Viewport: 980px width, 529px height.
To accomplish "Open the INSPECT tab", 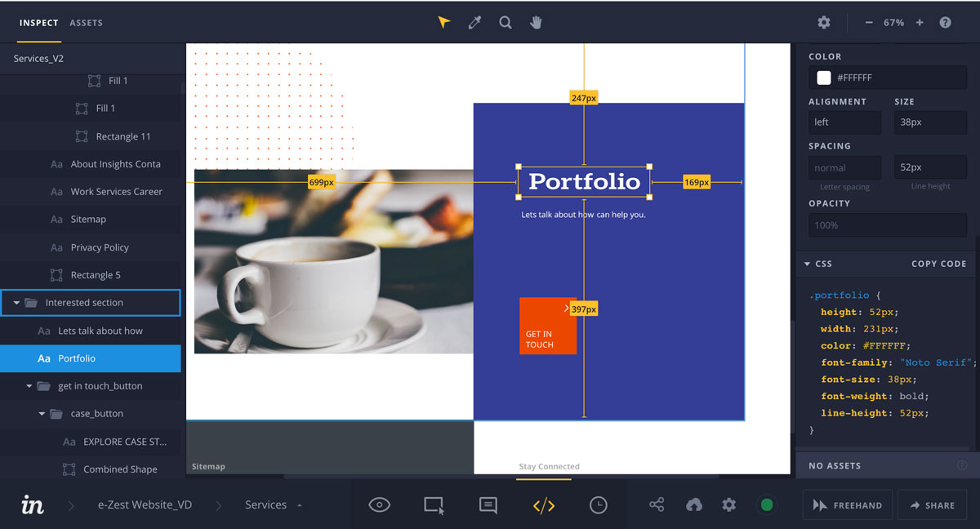I will [39, 23].
